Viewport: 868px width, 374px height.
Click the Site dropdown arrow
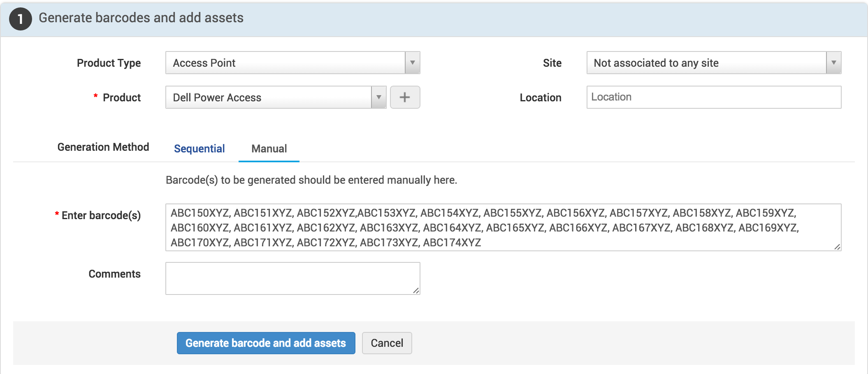[x=833, y=63]
